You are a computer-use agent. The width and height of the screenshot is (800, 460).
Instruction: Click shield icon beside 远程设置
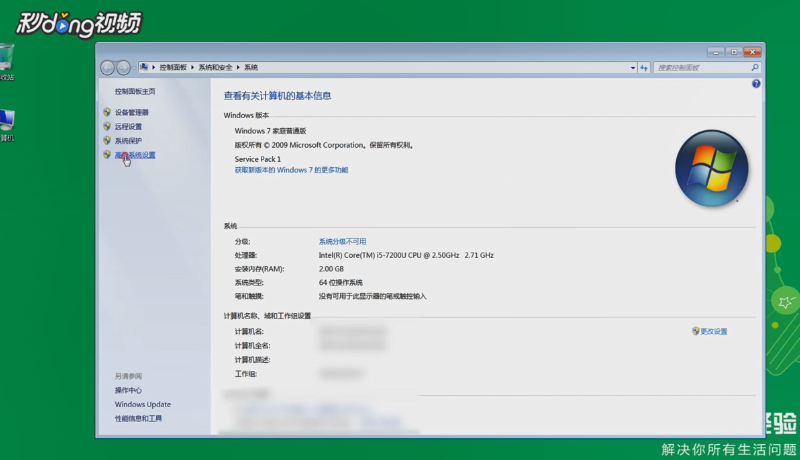point(107,126)
